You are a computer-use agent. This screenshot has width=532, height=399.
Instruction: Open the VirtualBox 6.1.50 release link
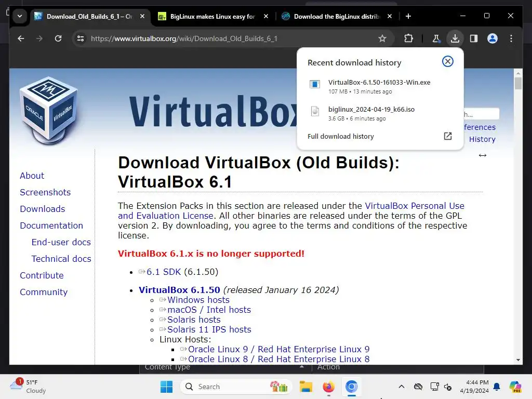[x=179, y=290]
